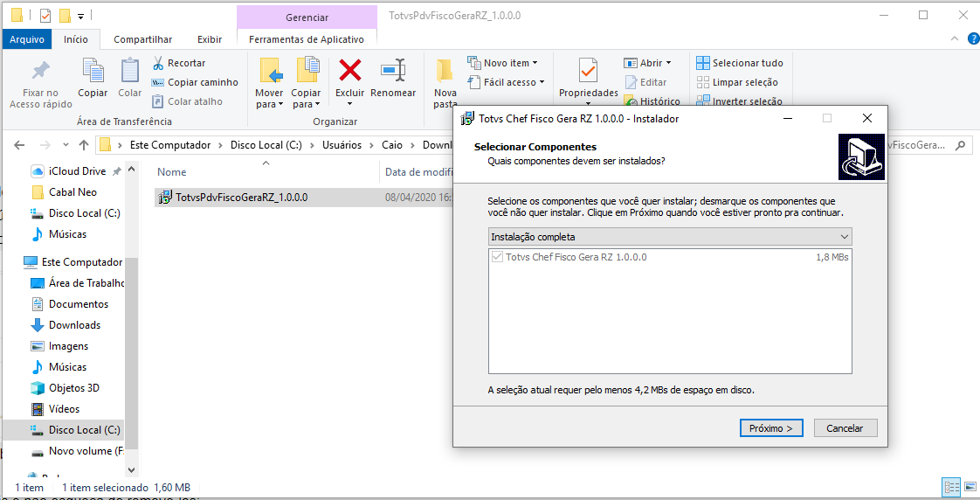Click sidebar scrollbar down arrow
Viewport: 980px width, 500px height.
pyautogui.click(x=131, y=469)
